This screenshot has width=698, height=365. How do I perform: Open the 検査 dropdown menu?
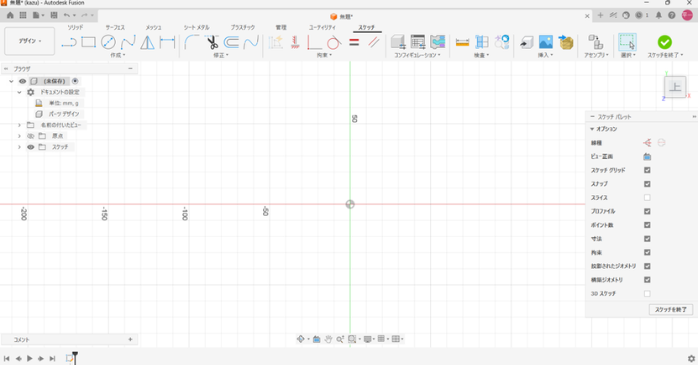click(481, 55)
